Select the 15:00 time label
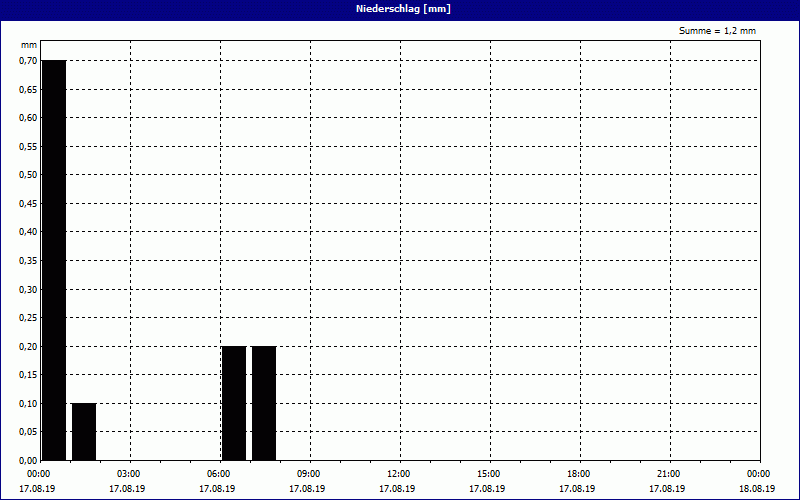The image size is (800, 500). tap(489, 474)
